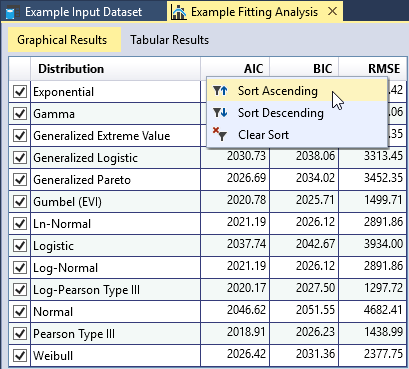Click RMSE value 4682.41
Viewport: 409px width, 369px height.
pyautogui.click(x=383, y=310)
